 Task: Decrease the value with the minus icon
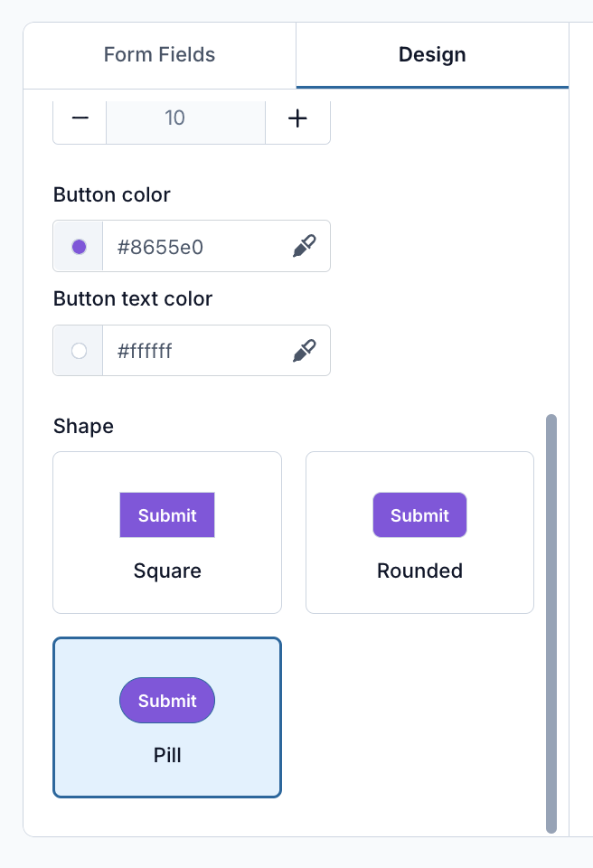click(x=80, y=118)
